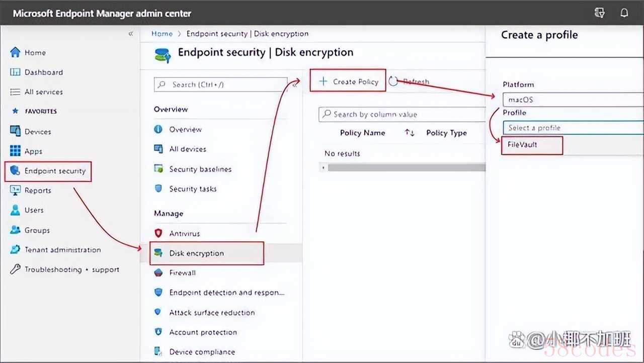Click the Firewall icon under Manage
This screenshot has width=644, height=363.
point(158,273)
